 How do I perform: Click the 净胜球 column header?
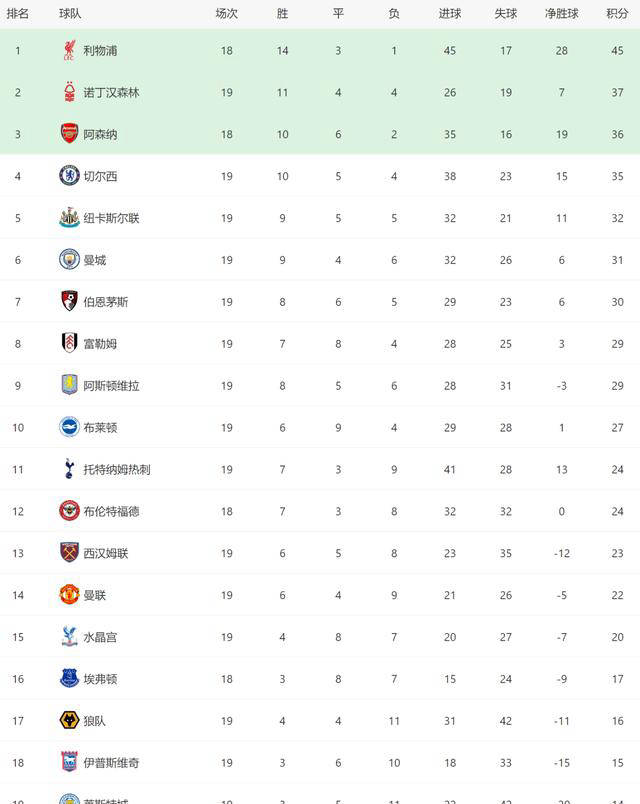[562, 14]
